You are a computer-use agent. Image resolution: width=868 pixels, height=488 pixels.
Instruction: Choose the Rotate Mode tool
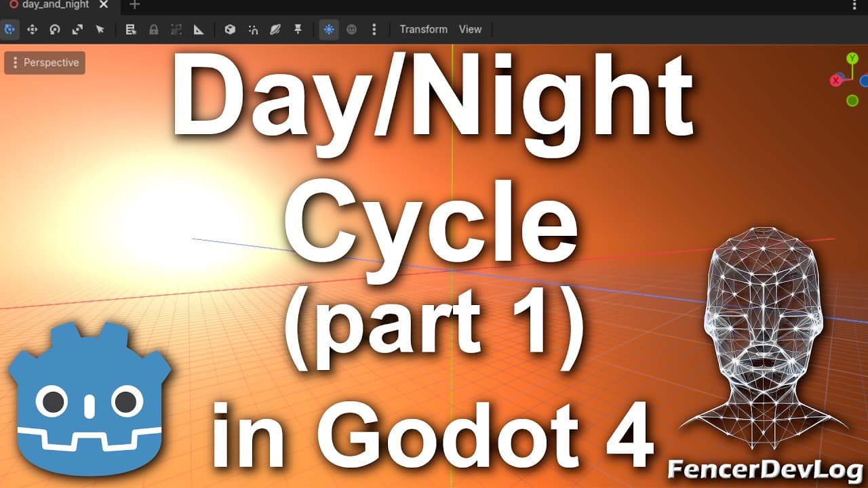[55, 30]
